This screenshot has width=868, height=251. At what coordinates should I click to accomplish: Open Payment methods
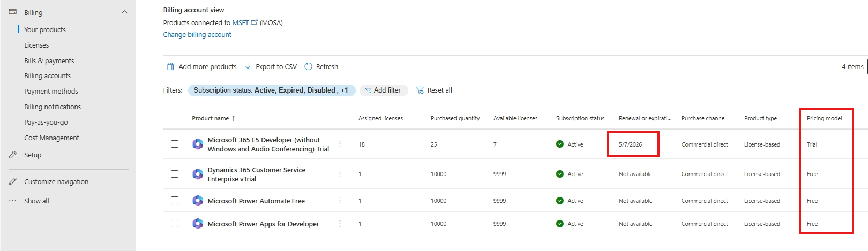[x=51, y=91]
